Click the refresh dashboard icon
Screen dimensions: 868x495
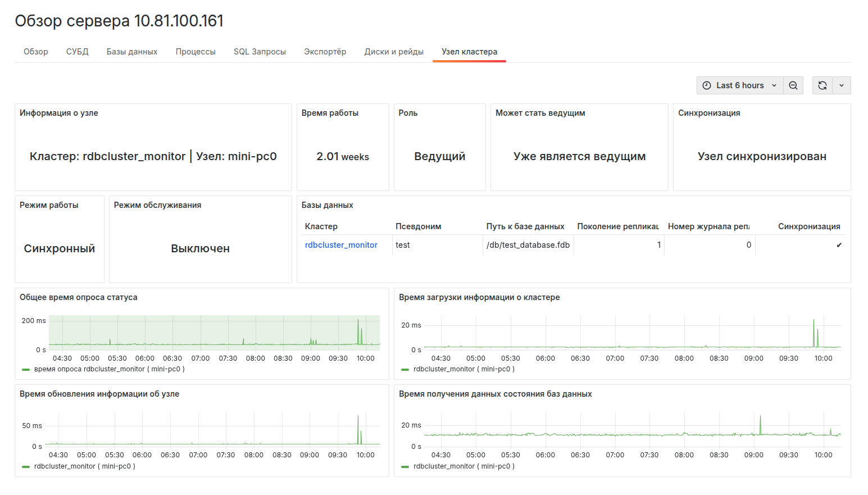click(822, 85)
